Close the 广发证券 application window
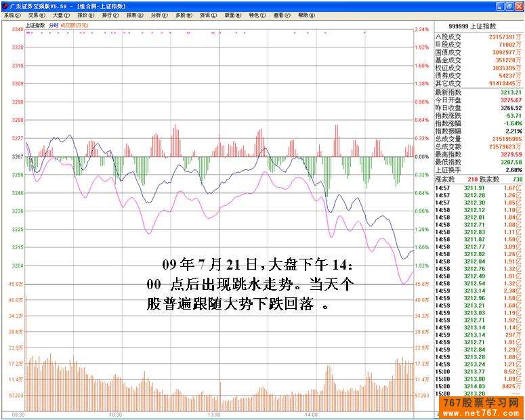 (x=519, y=5)
